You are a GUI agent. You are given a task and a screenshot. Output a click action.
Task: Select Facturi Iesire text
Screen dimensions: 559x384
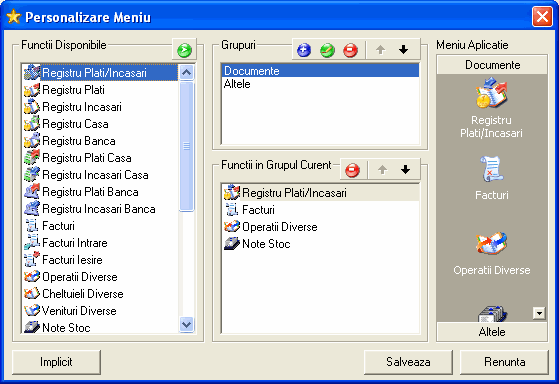tap(72, 260)
